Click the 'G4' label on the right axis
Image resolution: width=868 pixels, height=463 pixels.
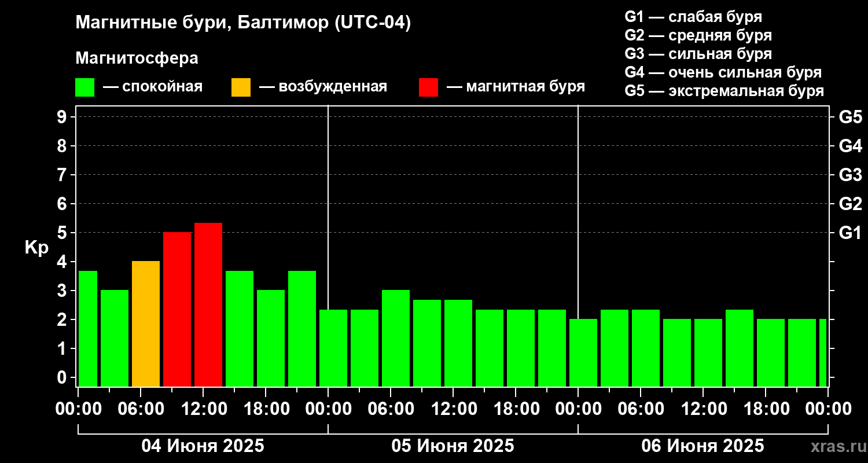(x=850, y=146)
